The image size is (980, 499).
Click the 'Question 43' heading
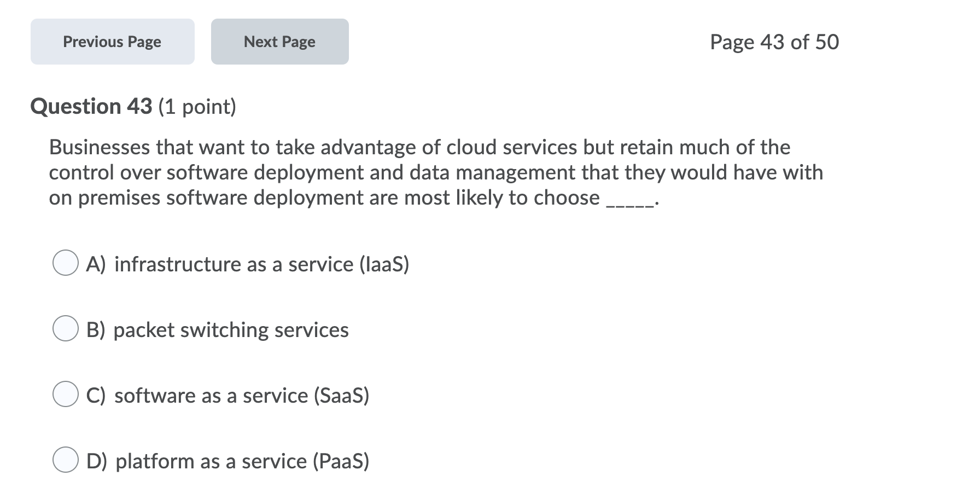[91, 106]
